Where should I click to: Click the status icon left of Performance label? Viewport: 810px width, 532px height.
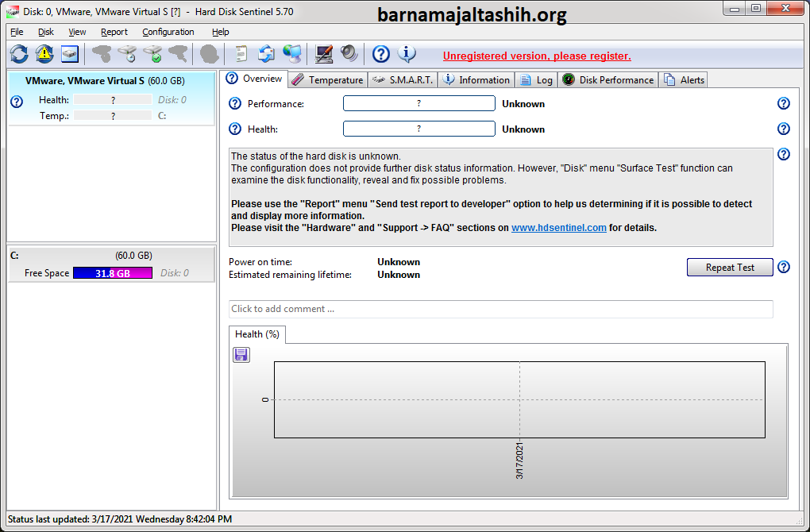click(x=235, y=103)
